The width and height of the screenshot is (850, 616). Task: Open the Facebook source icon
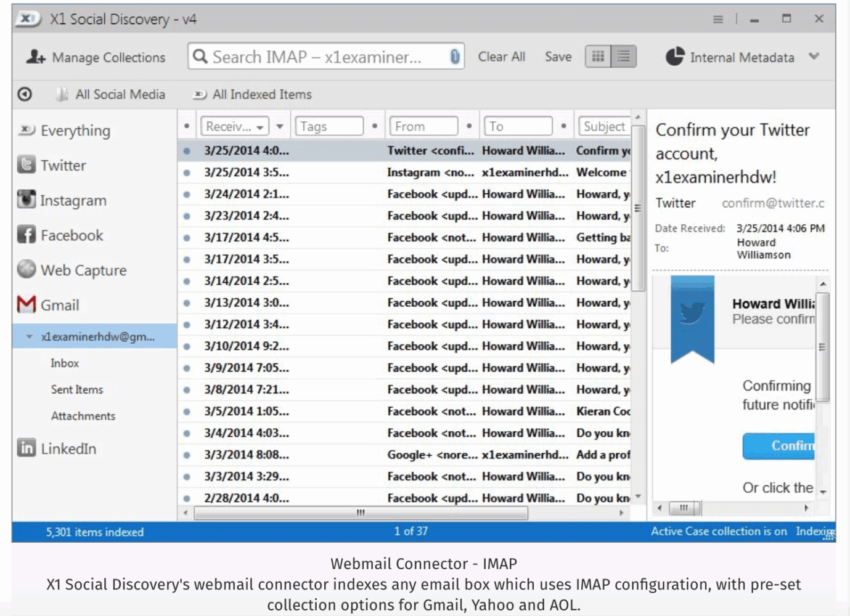point(27,235)
